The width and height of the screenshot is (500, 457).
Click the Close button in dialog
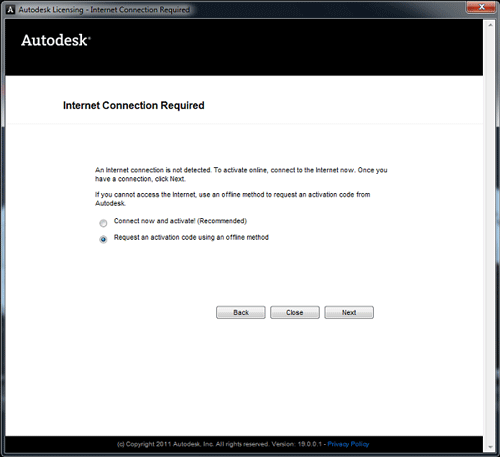(x=295, y=312)
